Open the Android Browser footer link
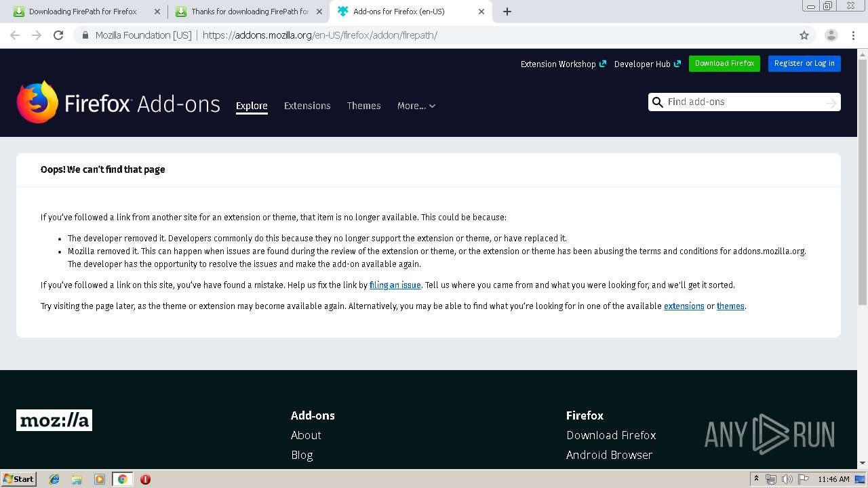868x488 pixels. point(609,455)
